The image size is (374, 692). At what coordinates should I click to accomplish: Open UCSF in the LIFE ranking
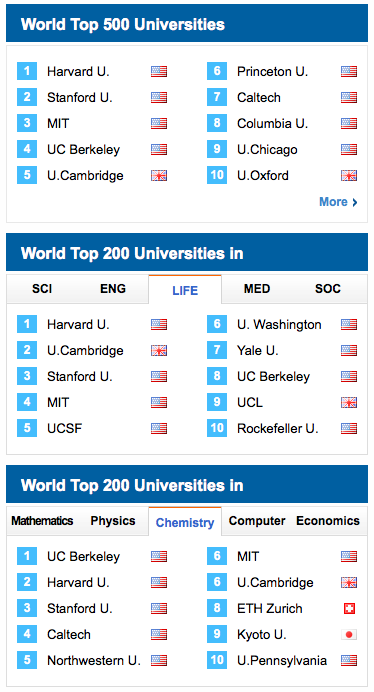(x=64, y=429)
